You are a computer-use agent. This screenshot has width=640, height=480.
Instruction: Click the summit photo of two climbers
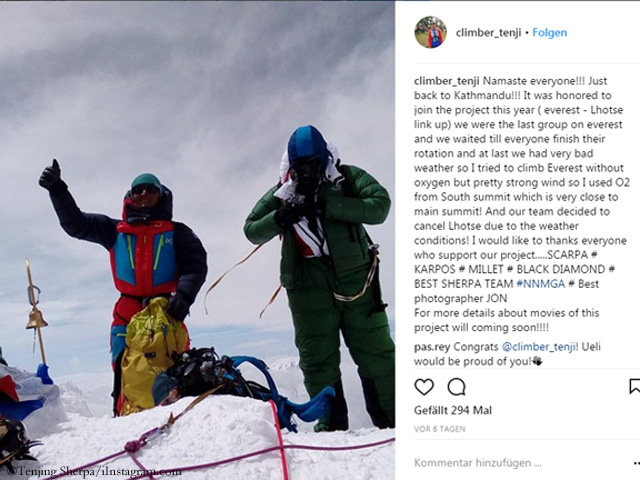(x=198, y=240)
